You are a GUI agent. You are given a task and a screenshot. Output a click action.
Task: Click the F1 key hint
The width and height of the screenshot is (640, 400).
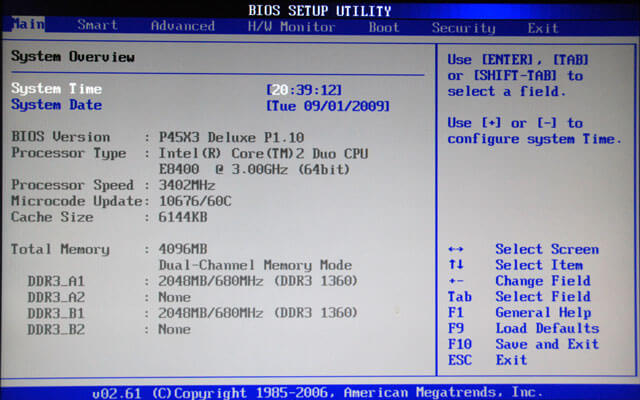pos(456,313)
